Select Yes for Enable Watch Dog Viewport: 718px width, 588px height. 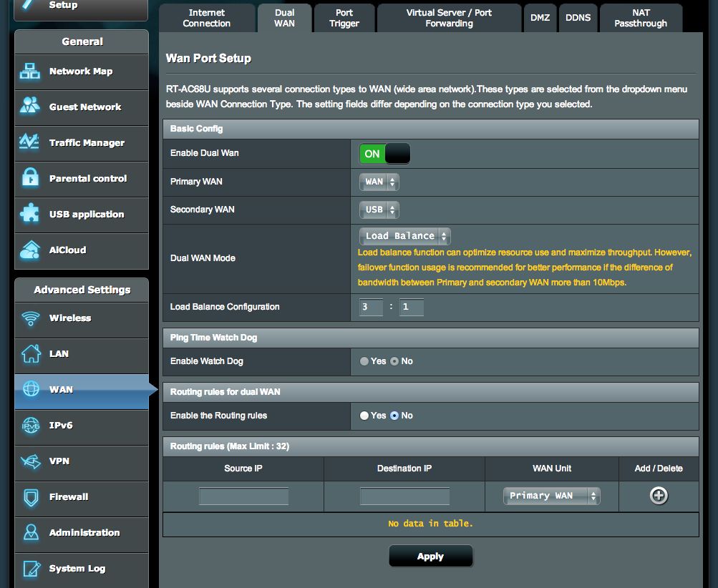364,361
